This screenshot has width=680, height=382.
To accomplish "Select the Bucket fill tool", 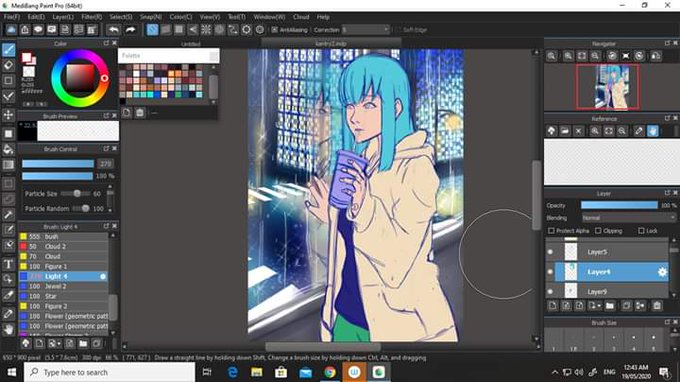I will tap(8, 149).
